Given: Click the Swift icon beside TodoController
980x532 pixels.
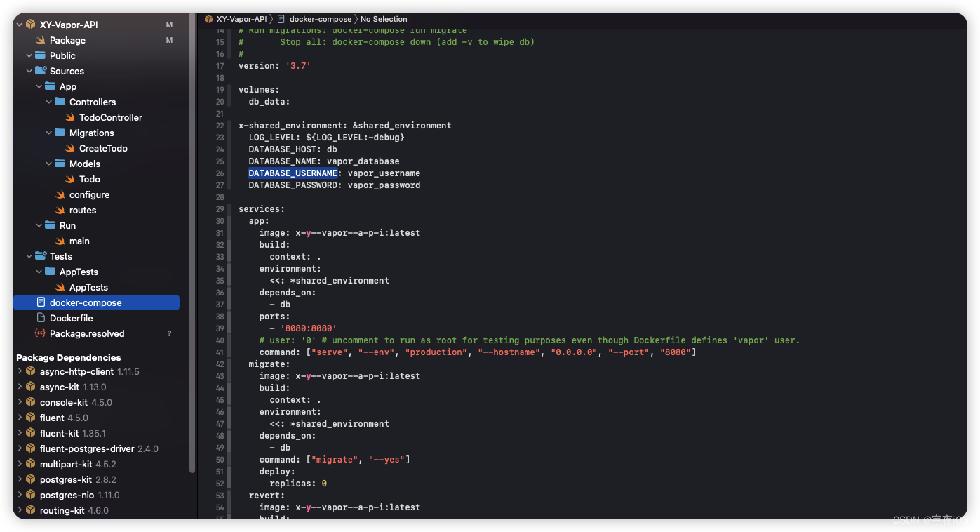Looking at the screenshot, I should (70, 117).
